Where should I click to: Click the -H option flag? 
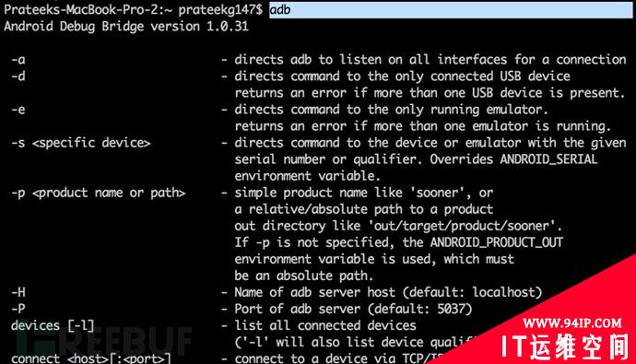[18, 292]
